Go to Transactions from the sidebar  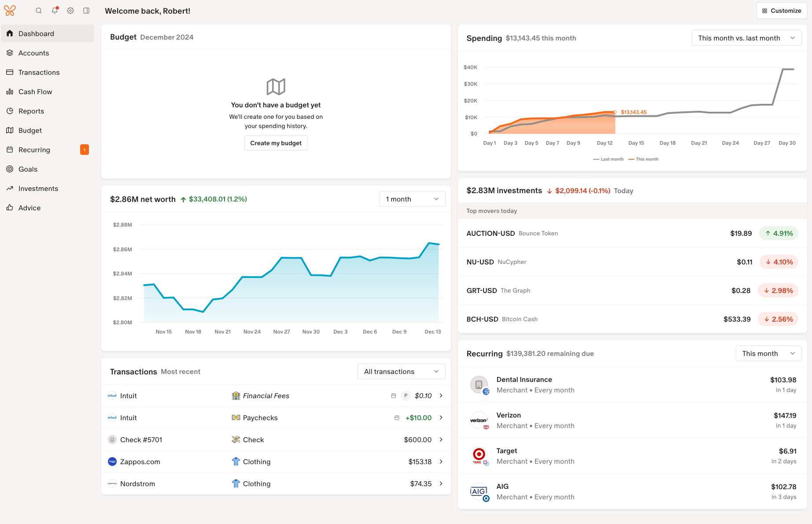coord(39,72)
